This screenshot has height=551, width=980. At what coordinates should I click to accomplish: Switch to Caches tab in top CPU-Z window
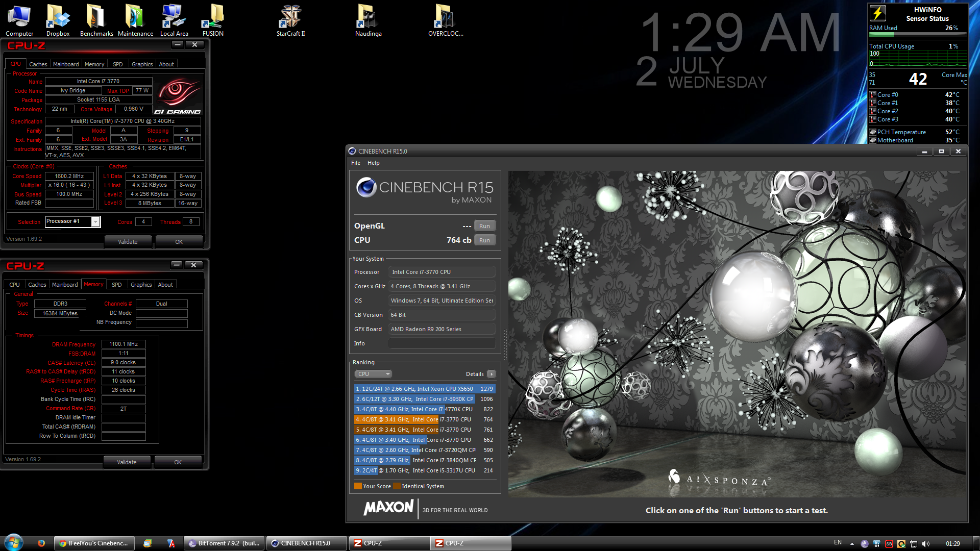pos(38,64)
